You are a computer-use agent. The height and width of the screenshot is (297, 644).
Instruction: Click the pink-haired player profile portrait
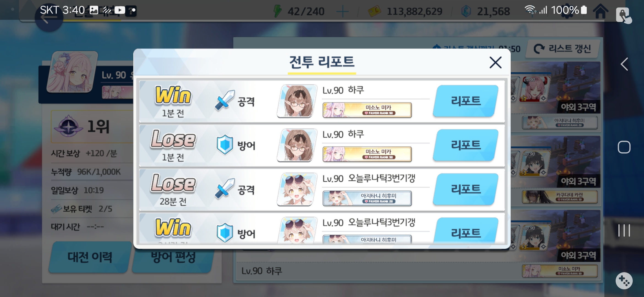[72, 72]
